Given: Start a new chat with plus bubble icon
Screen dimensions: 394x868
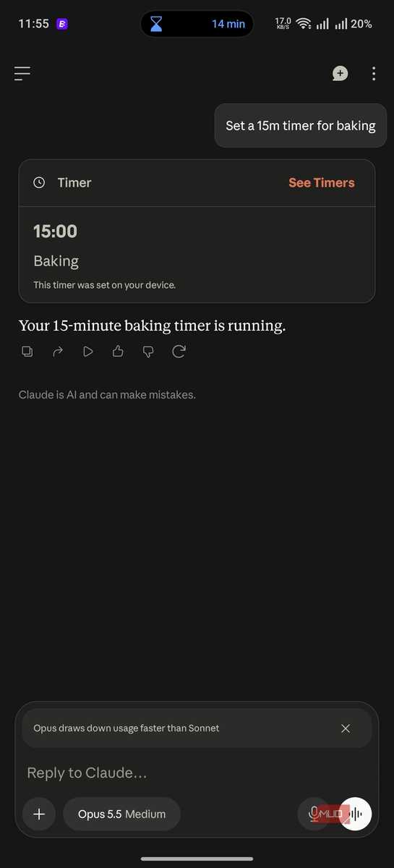Looking at the screenshot, I should [x=340, y=73].
